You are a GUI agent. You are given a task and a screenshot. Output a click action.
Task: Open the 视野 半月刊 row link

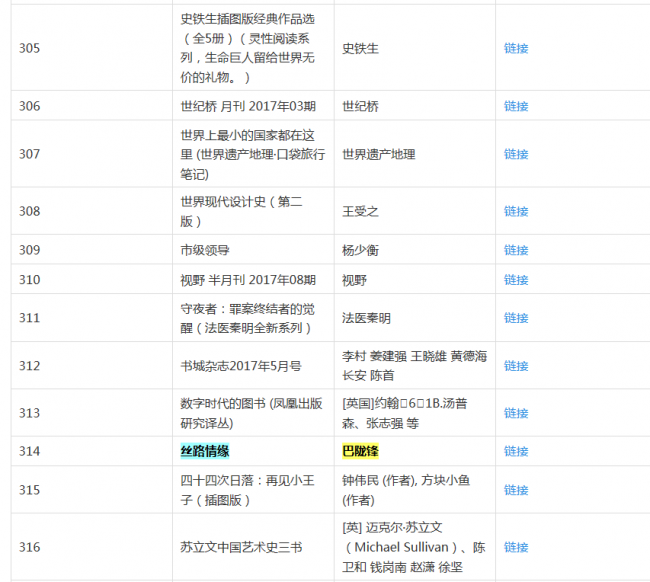click(x=515, y=279)
